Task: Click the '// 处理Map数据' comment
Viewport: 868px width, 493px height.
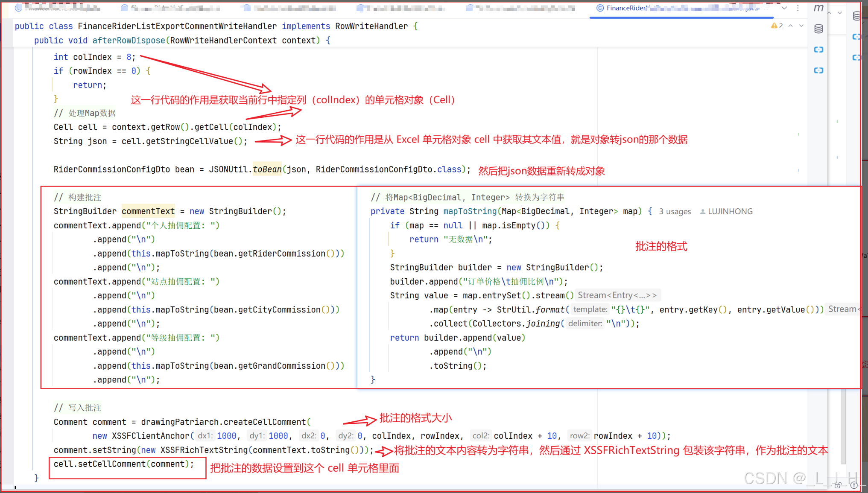Action: 85,113
